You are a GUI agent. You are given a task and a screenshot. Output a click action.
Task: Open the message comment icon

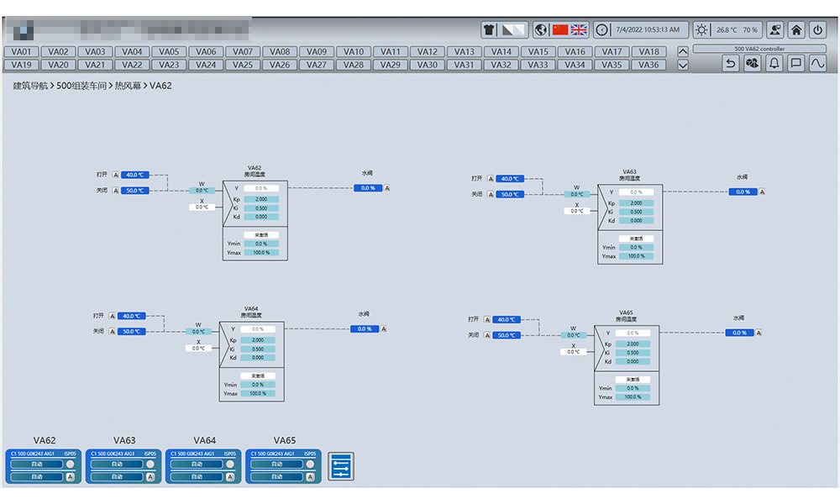coord(796,63)
